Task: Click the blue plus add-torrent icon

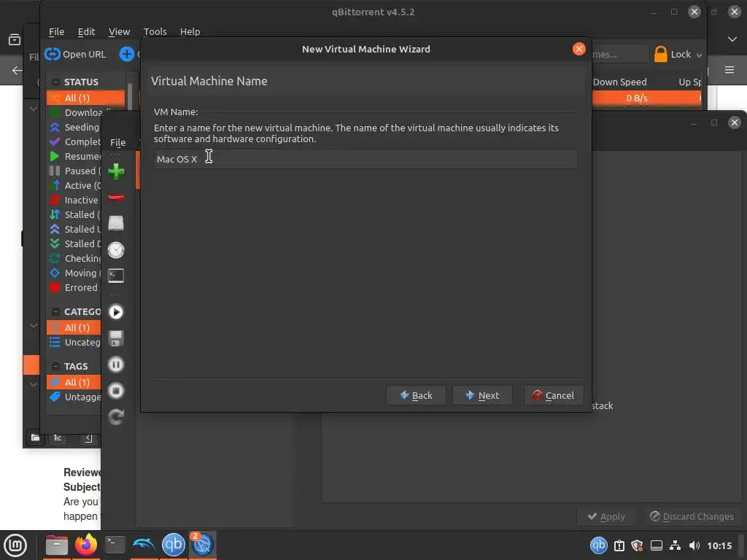Action: (x=127, y=54)
